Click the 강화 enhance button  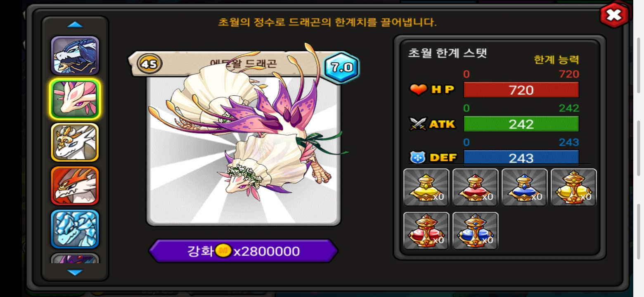[x=244, y=251]
